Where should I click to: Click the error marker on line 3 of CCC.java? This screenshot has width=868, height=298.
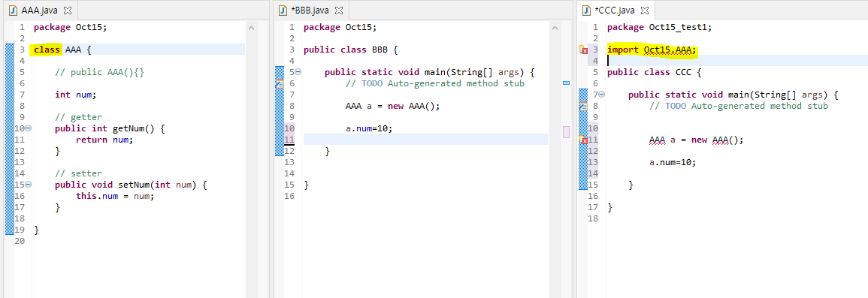pos(582,50)
